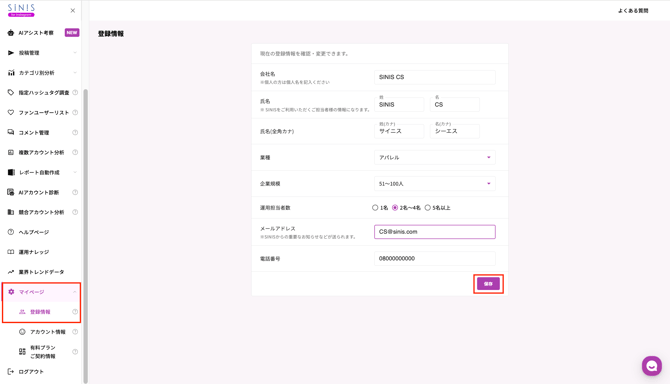The height and width of the screenshot is (384, 670).
Task: Open the よくある質問 link
Action: tap(633, 11)
